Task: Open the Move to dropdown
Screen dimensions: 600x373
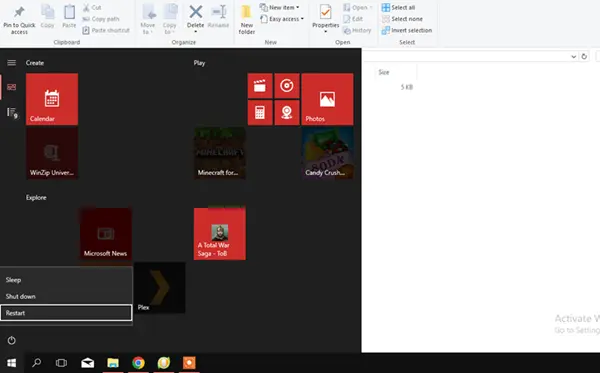Action: coord(148,20)
